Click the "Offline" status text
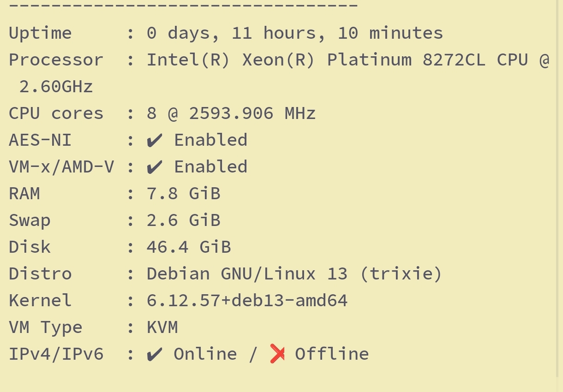This screenshot has height=392, width=563. pos(332,354)
